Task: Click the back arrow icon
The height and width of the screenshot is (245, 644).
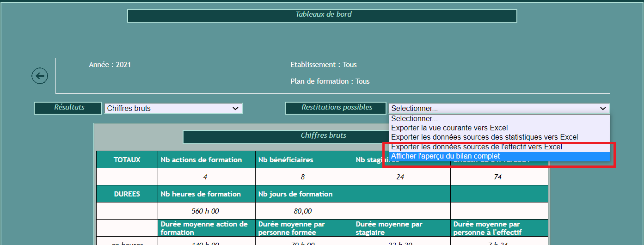Action: 40,76
